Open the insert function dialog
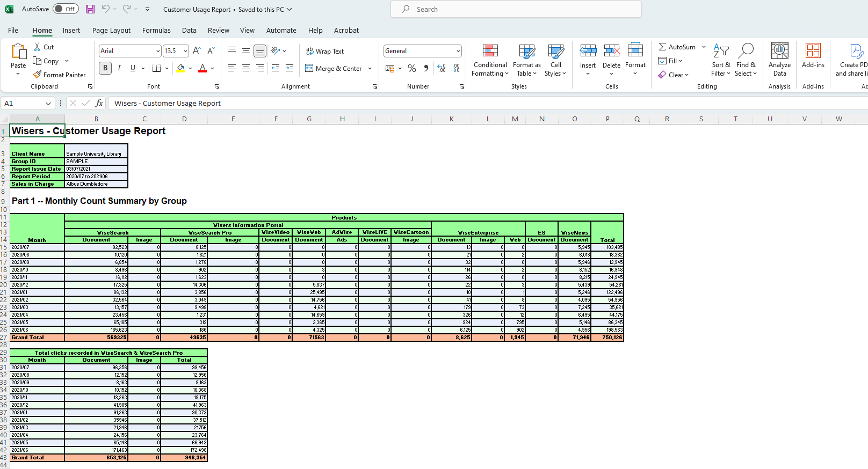 pos(99,103)
